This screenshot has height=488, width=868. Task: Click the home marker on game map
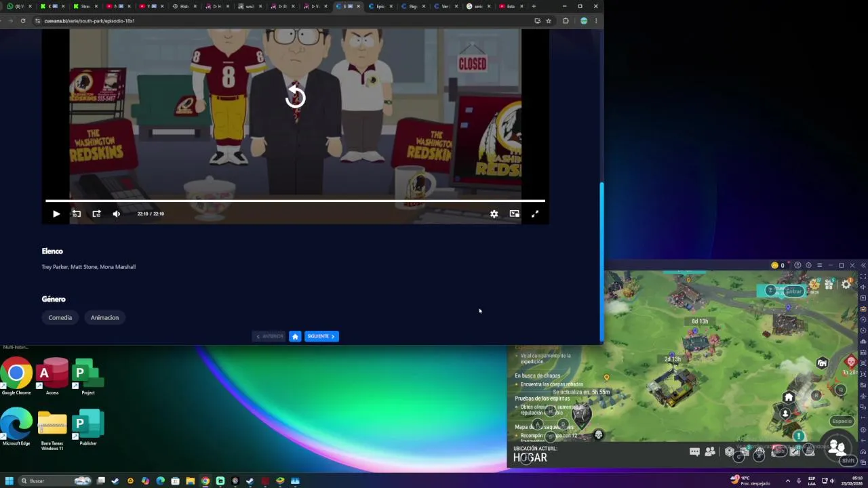[x=788, y=398]
